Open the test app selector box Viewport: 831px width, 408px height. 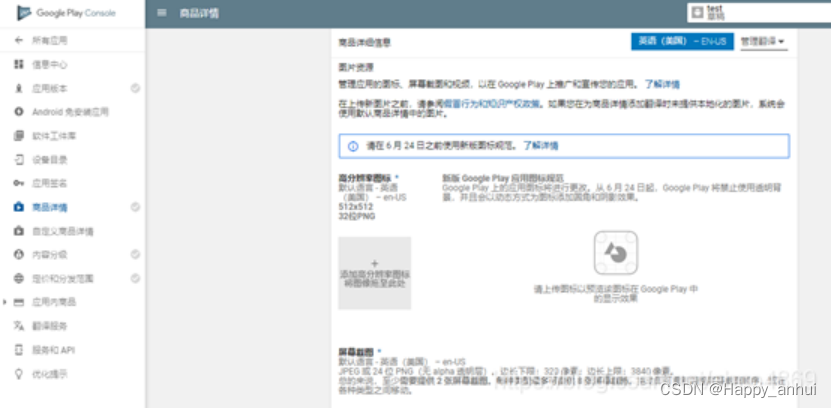[x=759, y=13]
